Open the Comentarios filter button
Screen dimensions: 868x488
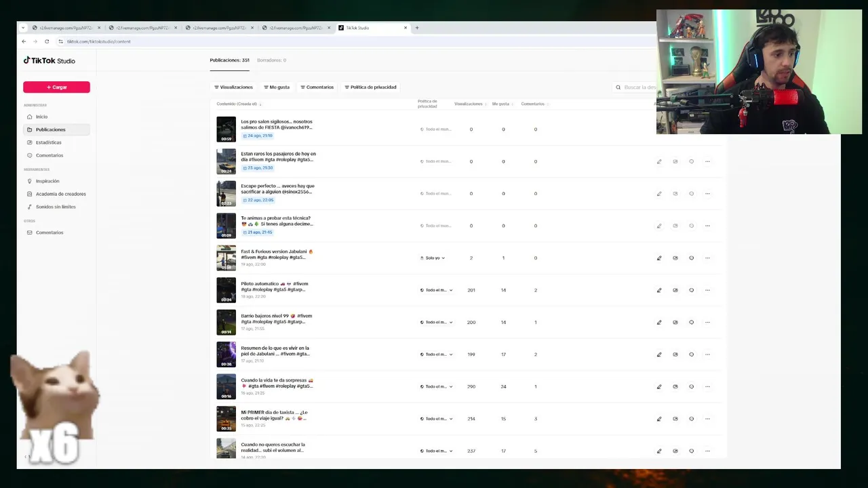pyautogui.click(x=317, y=87)
